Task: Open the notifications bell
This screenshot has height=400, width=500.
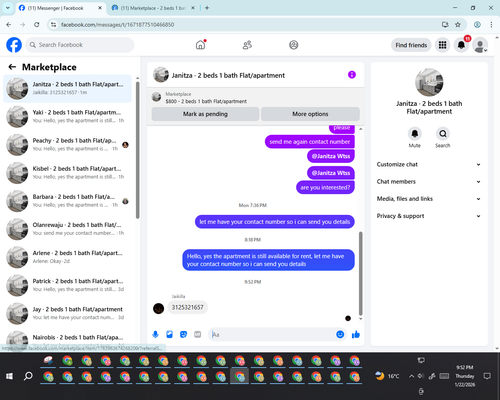Action: (x=461, y=45)
